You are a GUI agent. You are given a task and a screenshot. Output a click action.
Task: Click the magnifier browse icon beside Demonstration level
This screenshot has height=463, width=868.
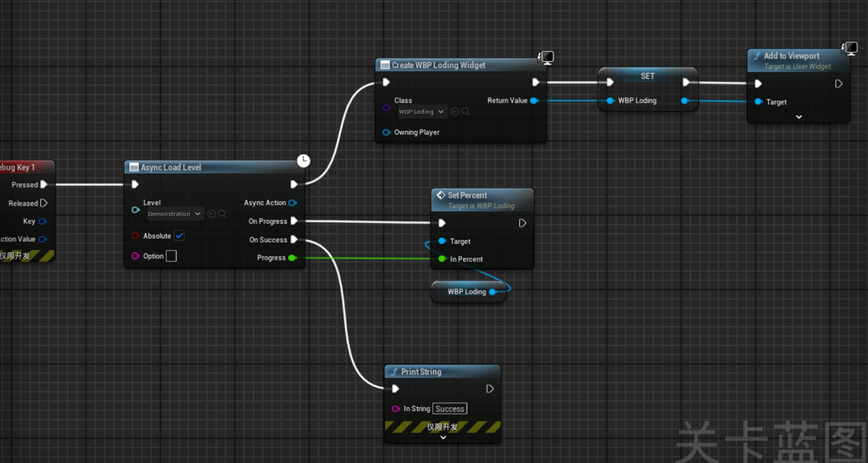tap(222, 213)
